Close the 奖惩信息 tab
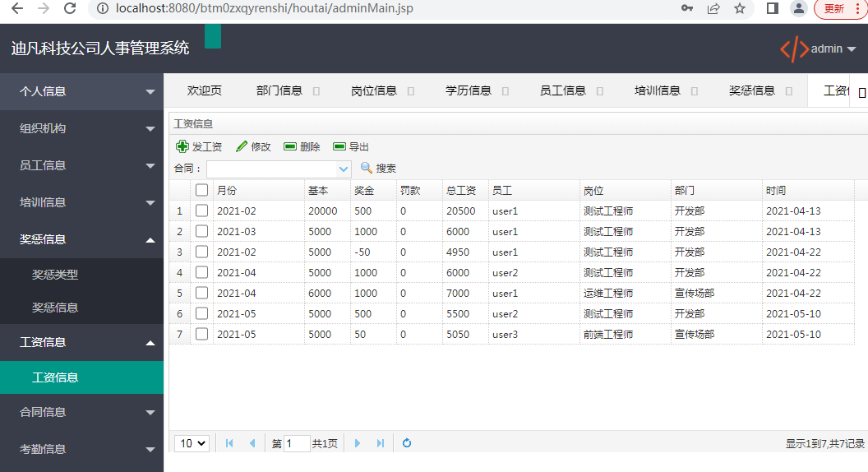Screen dimensions: 868x472 click(789, 91)
